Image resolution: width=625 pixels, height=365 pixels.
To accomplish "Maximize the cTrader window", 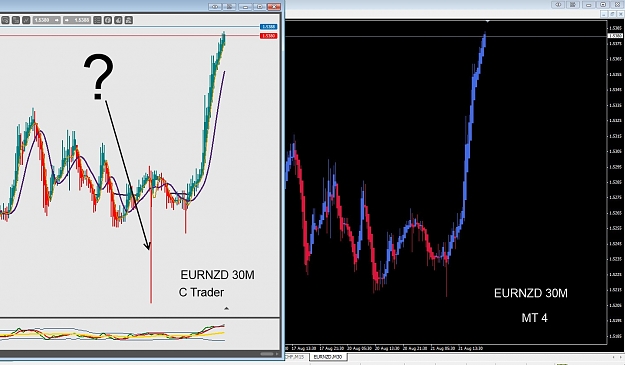I will tap(260, 7).
